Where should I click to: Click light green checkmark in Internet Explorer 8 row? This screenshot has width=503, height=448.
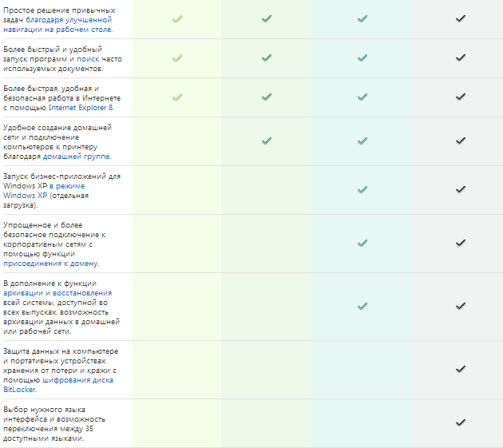pyautogui.click(x=177, y=97)
